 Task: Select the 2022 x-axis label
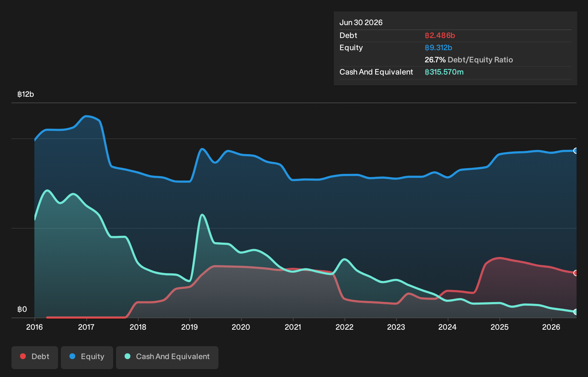click(344, 327)
